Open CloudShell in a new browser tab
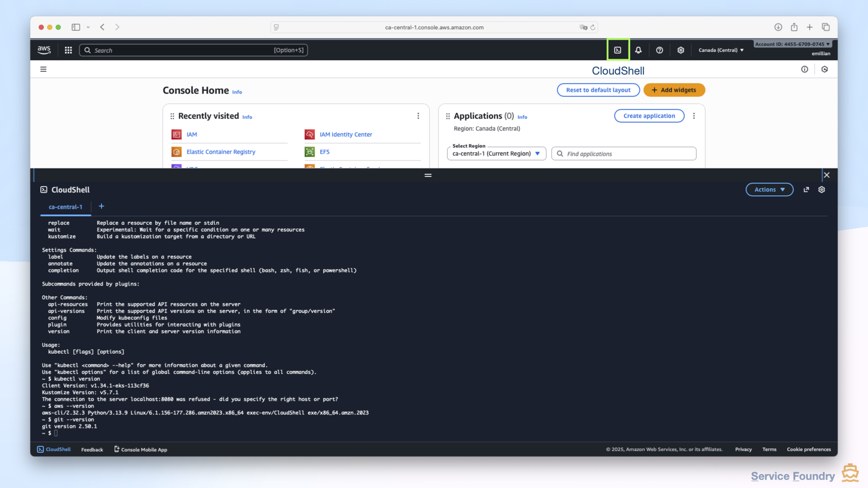 click(806, 189)
